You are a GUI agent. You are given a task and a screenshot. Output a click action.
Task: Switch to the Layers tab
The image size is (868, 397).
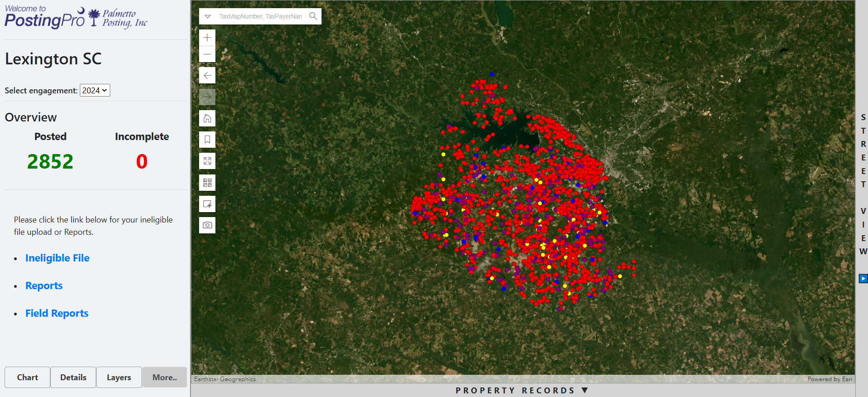point(119,377)
